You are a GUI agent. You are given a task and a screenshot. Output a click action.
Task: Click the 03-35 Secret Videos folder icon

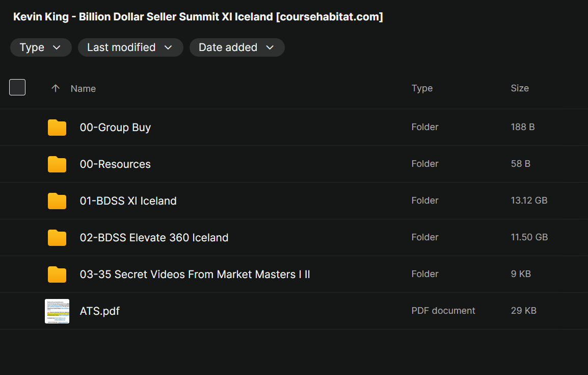coord(57,275)
